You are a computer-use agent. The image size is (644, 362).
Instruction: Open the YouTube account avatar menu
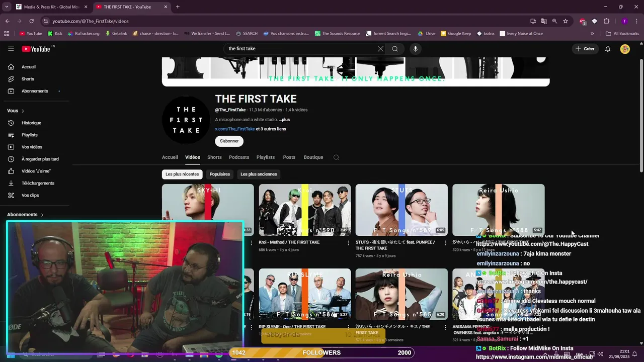(x=625, y=49)
